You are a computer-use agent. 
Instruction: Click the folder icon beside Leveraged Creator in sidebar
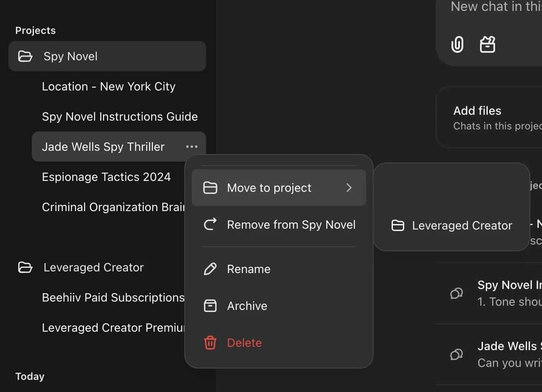tap(25, 267)
